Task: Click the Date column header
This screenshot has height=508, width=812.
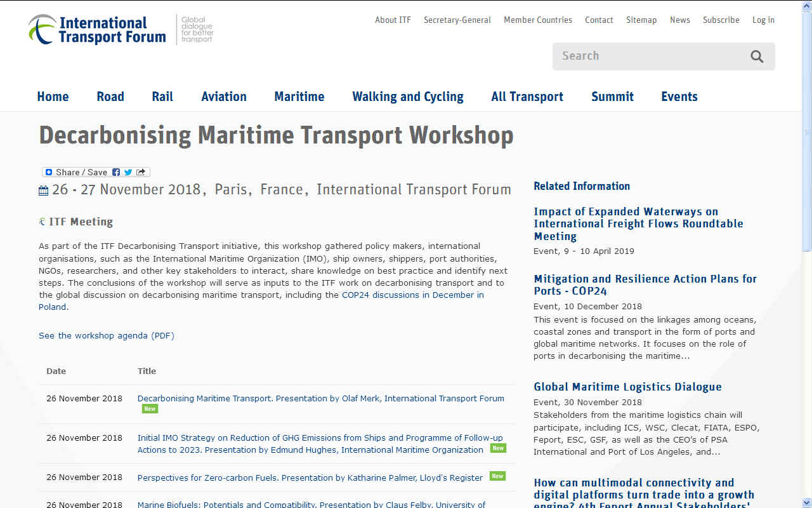Action: (56, 371)
